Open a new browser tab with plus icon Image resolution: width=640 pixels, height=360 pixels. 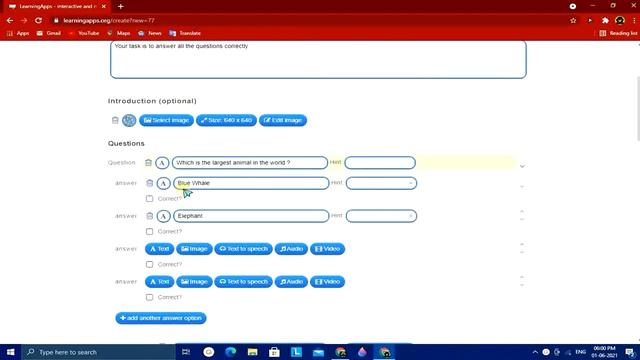click(120, 7)
